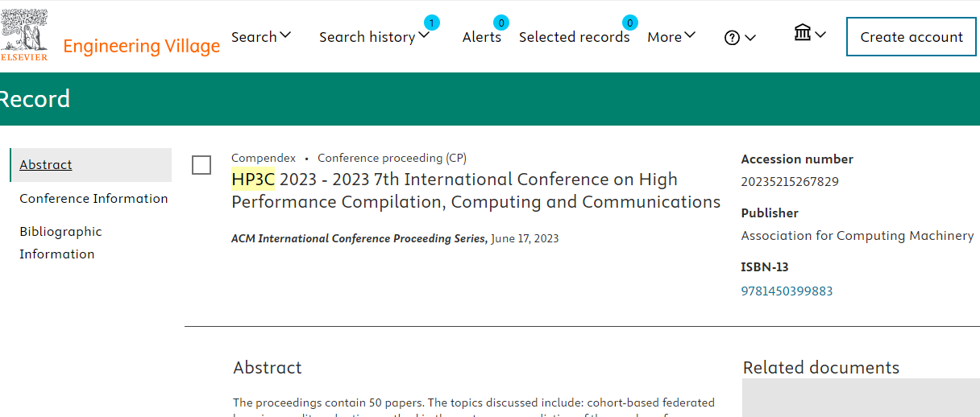The image size is (980, 417).
Task: Click the Elsevier tree logo
Action: point(24,35)
